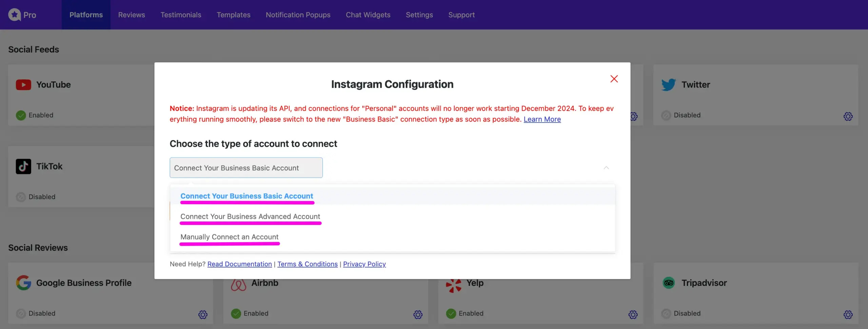Screen dimensions: 868x329
Task: Click the Yelp Enabled checkmark icon
Action: point(451,314)
